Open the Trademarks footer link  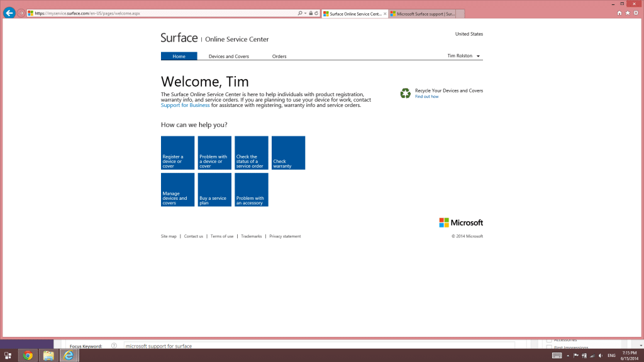(x=252, y=236)
